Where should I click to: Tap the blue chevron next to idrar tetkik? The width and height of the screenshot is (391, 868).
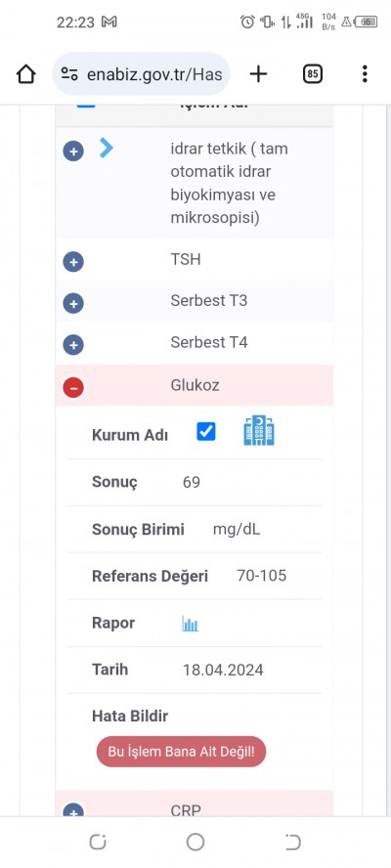pyautogui.click(x=107, y=148)
